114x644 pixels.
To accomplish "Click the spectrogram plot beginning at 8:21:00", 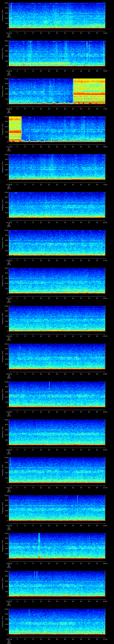I will click(57, 281).
